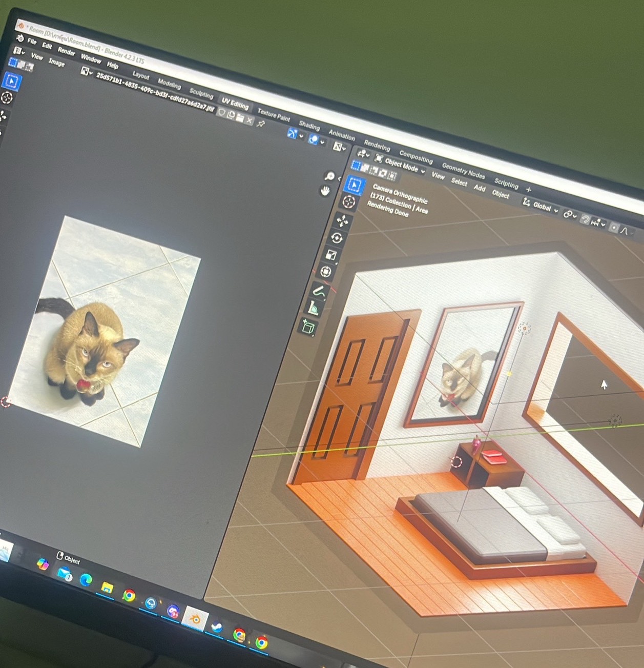Switch to the Geometry Nodes workspace tab
The width and height of the screenshot is (644, 668).
463,170
